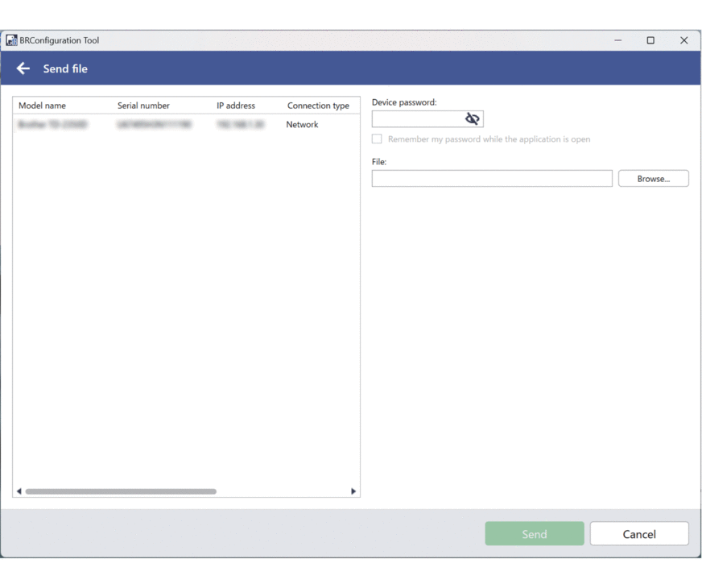Cancel the Send file dialog
This screenshot has width=702, height=588.
click(638, 534)
